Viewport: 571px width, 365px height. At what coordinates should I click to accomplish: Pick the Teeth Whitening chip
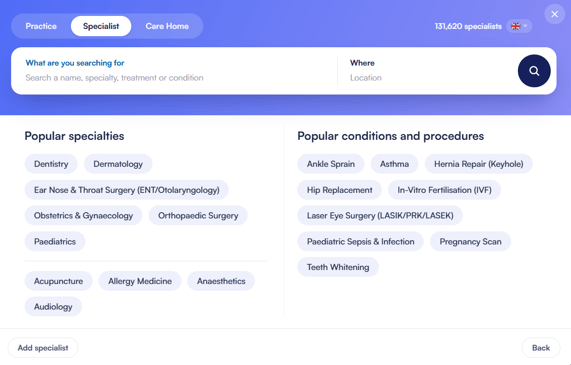(x=338, y=267)
